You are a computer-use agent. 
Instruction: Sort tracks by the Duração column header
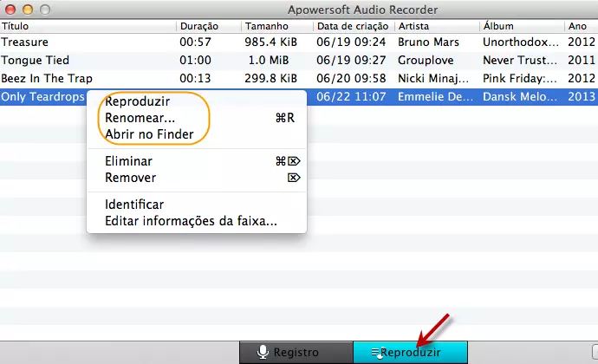pos(208,26)
